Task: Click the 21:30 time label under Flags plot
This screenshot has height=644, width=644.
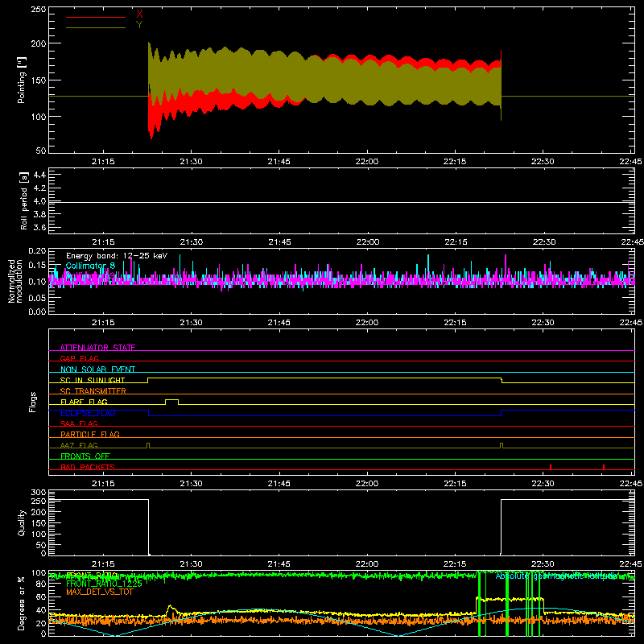Action: click(x=191, y=484)
